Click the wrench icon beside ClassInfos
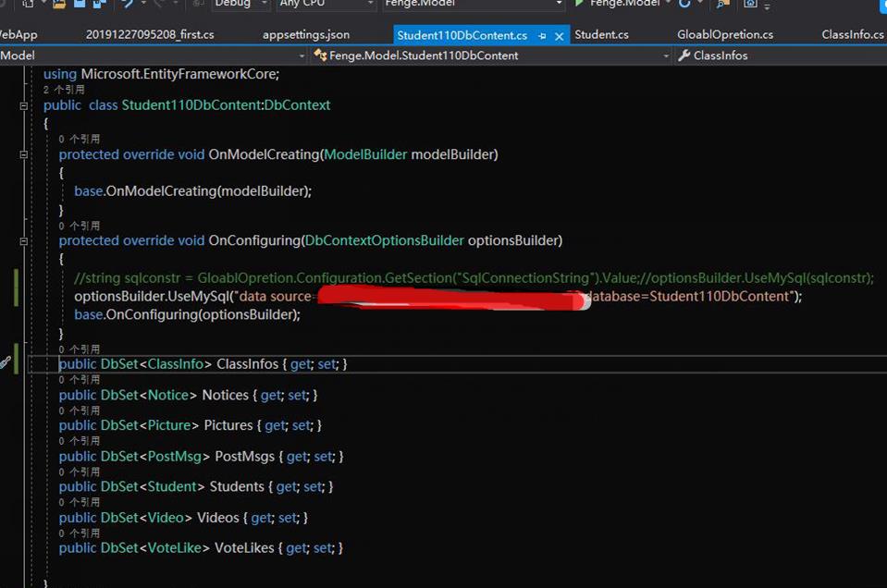Image resolution: width=887 pixels, height=588 pixels. pos(684,55)
